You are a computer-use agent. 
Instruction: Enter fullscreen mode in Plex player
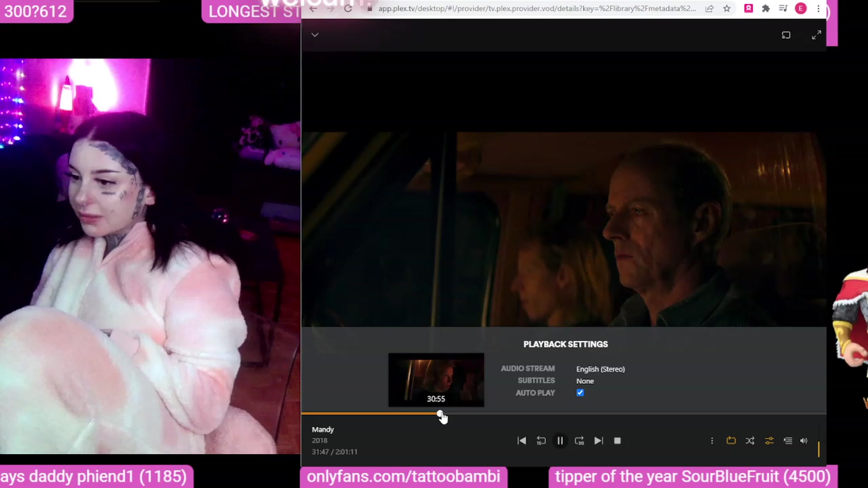coord(816,35)
